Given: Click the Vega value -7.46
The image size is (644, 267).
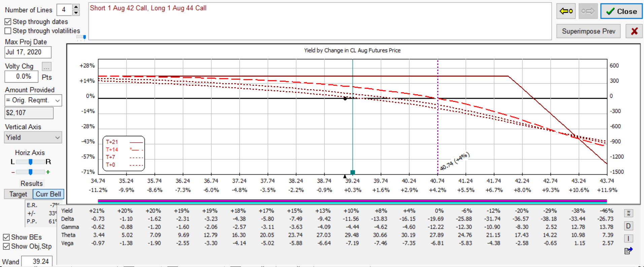Looking at the screenshot, I should click(x=381, y=243).
